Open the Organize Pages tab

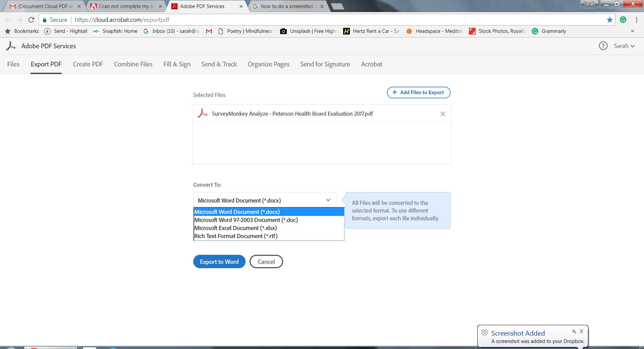coord(269,64)
